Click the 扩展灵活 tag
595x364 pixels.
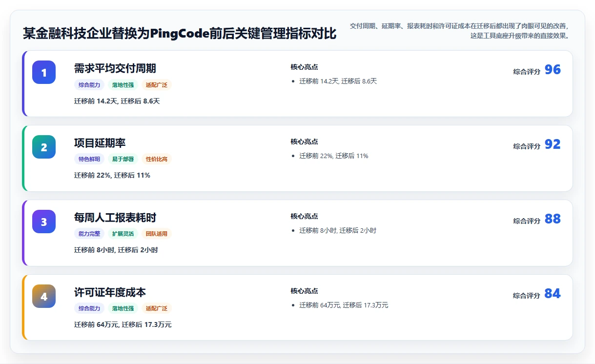[123, 234]
